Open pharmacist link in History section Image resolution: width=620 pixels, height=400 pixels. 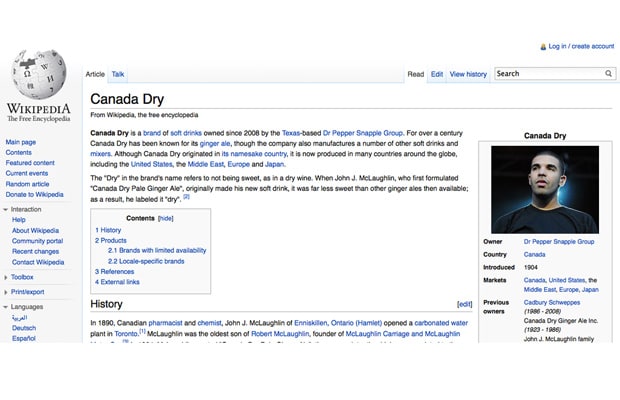pyautogui.click(x=165, y=323)
